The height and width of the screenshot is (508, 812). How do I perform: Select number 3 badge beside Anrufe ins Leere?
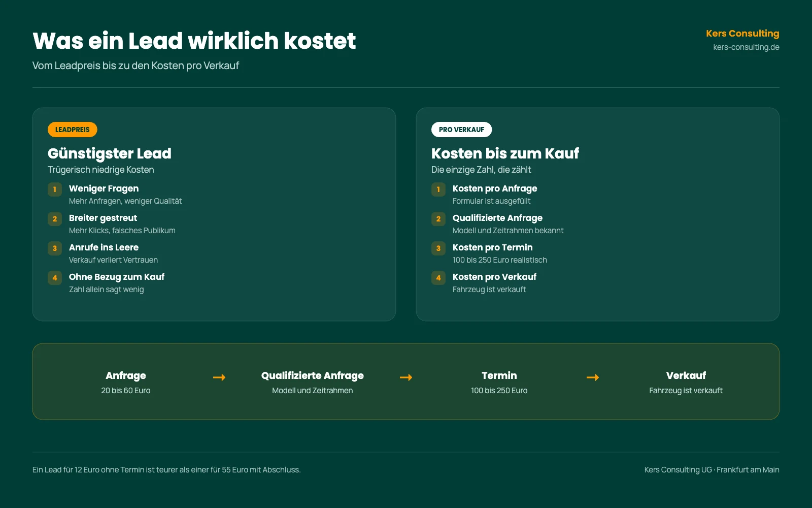[55, 248]
